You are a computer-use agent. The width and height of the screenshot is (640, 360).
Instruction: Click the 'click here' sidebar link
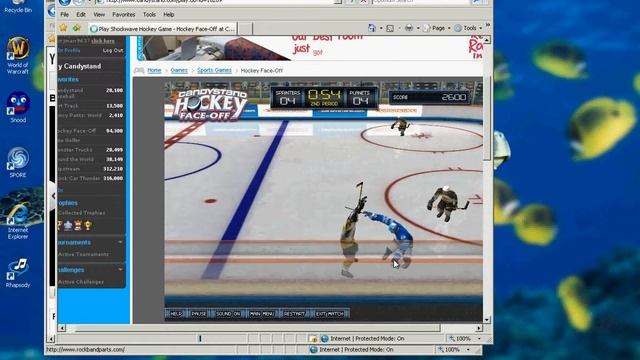click(103, 41)
